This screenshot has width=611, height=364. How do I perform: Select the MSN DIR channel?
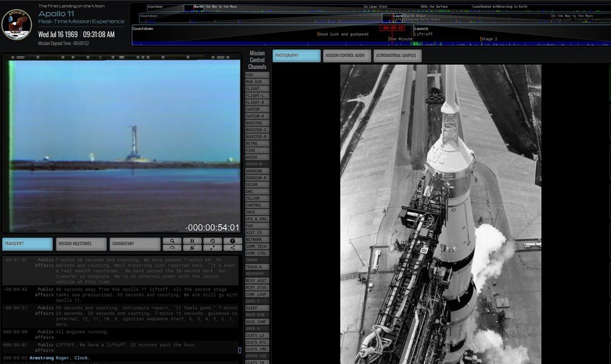(x=257, y=82)
